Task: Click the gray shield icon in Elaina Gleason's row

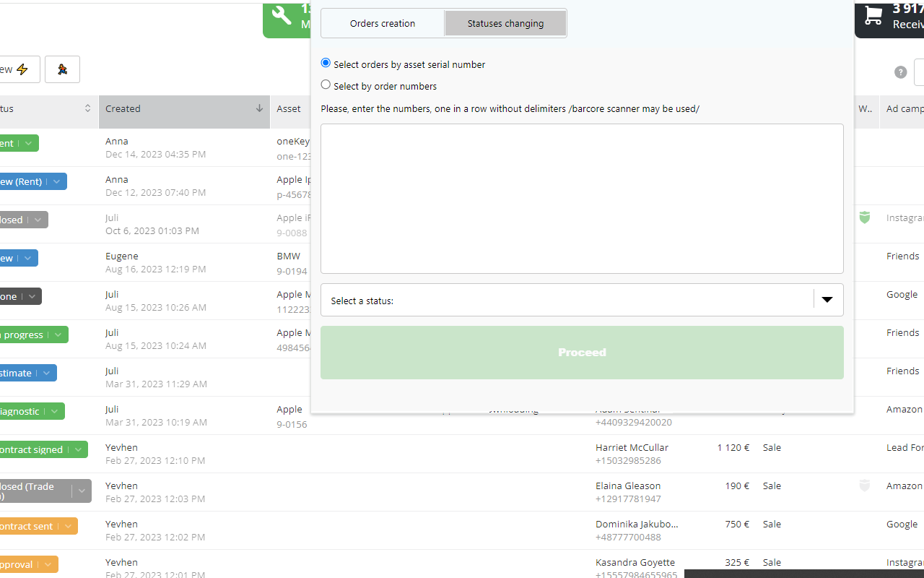Action: 865,486
